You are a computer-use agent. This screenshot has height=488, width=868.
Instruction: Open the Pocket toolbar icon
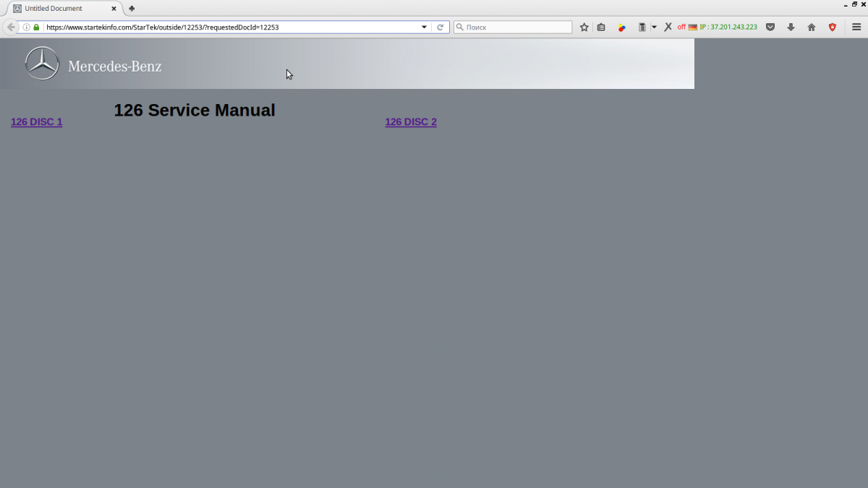coord(770,27)
